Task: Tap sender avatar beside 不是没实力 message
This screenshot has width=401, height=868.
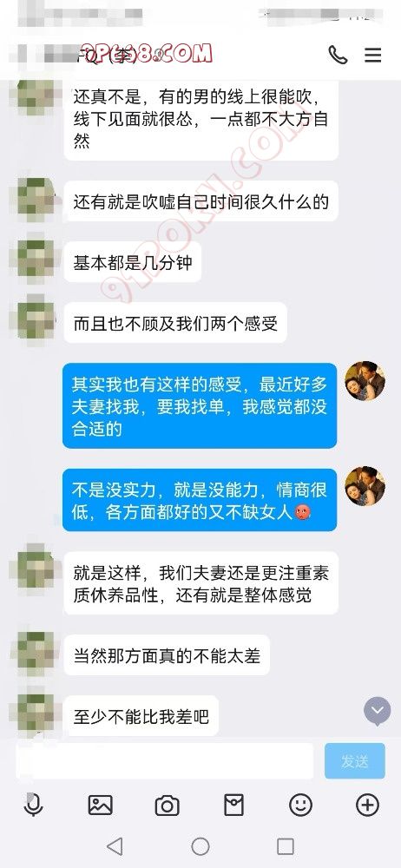Action: pos(365,485)
